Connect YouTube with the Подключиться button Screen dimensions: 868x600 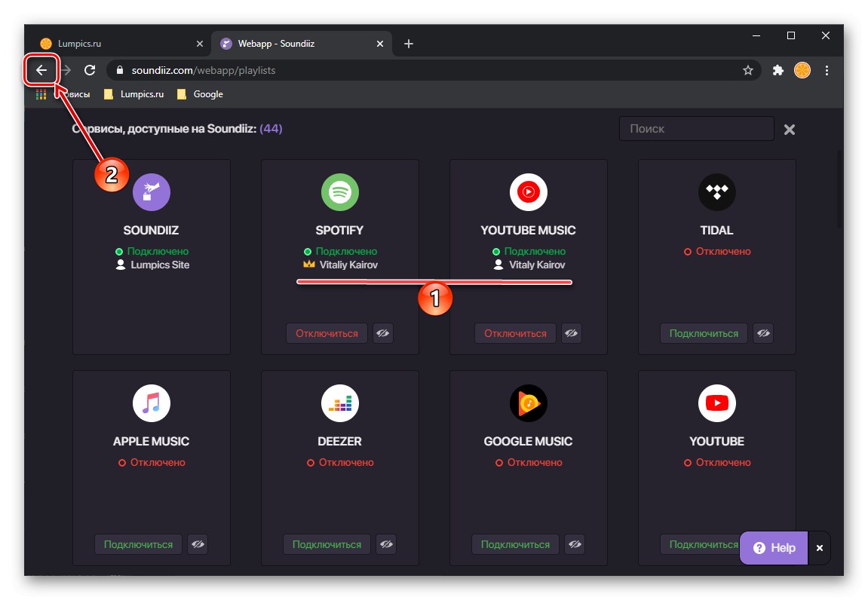tap(700, 545)
